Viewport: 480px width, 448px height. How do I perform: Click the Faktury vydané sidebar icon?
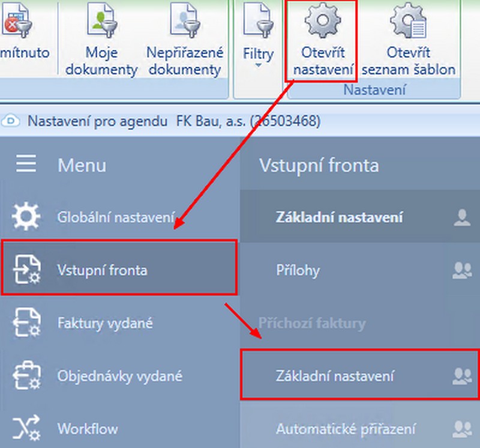coord(26,323)
